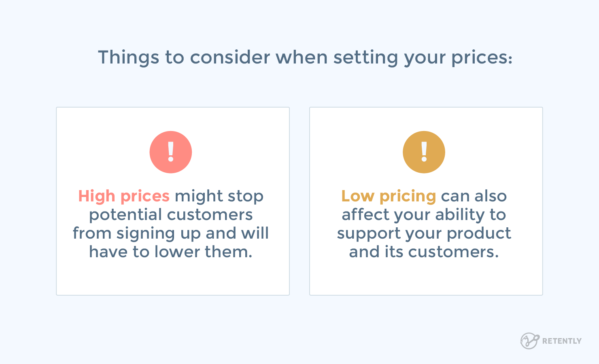Click the 'support your product' line
The height and width of the screenshot is (364, 599).
(424, 233)
